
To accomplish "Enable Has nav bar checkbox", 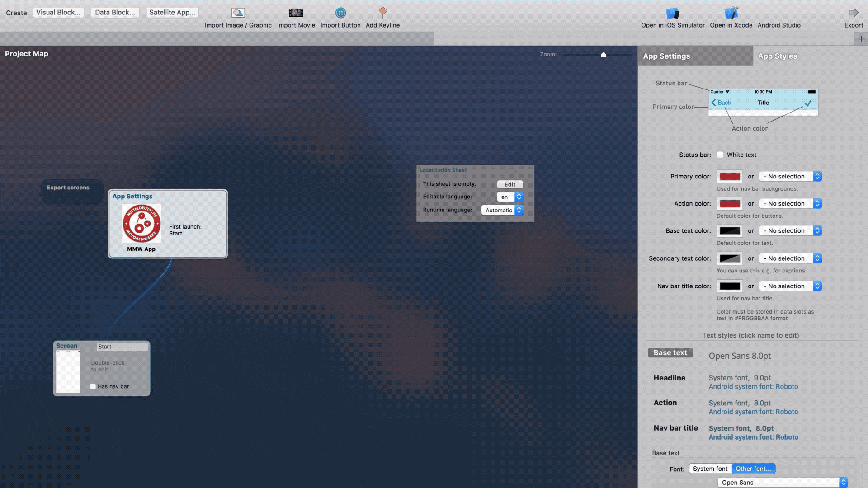I will point(92,386).
